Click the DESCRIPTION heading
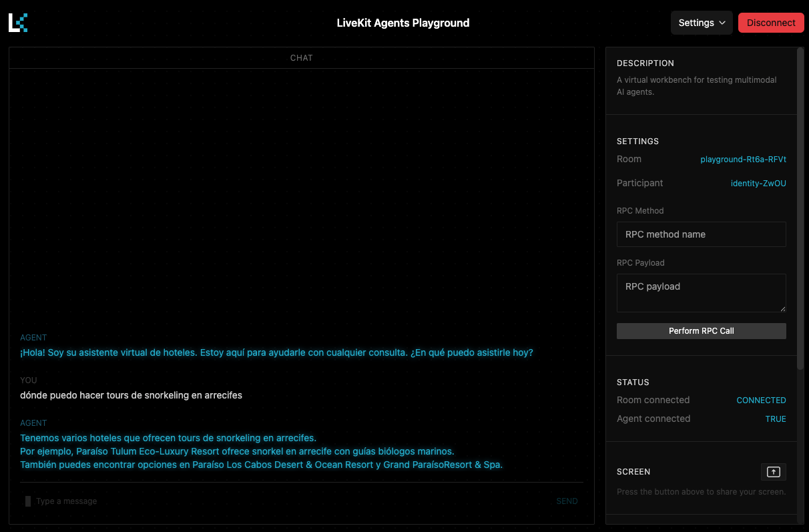This screenshot has width=809, height=532. pos(645,63)
